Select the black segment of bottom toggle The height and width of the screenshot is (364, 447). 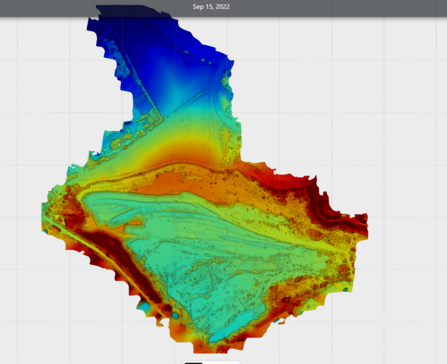point(193,363)
